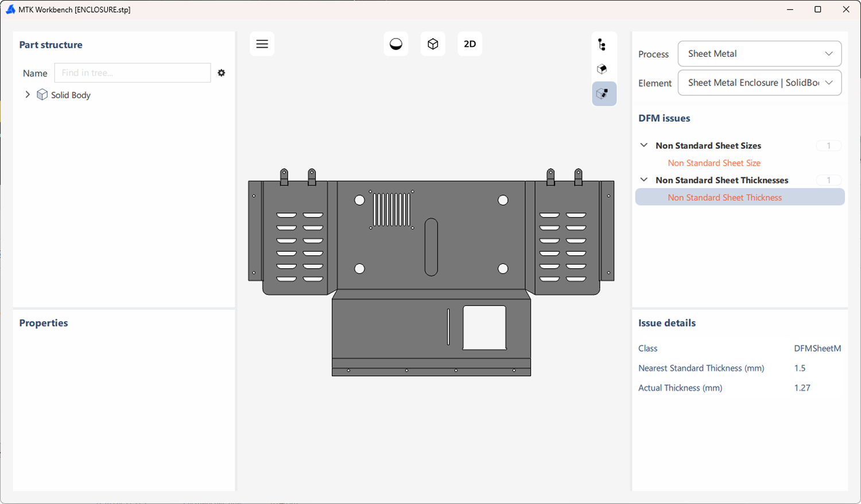Open the hamburger menu in the viewport
The height and width of the screenshot is (504, 861).
click(x=262, y=44)
